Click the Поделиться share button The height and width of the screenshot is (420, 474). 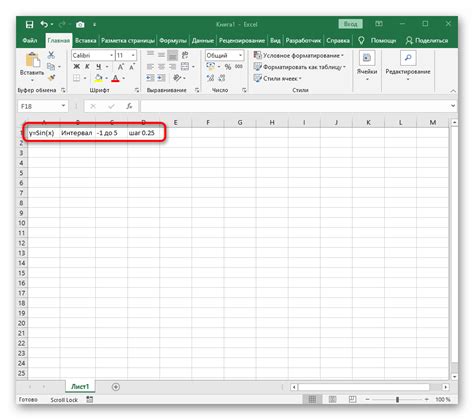pos(427,40)
